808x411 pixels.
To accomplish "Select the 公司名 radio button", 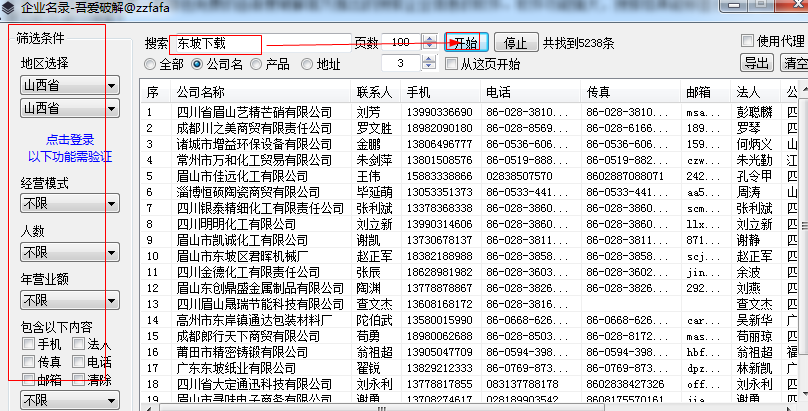I will coord(197,64).
